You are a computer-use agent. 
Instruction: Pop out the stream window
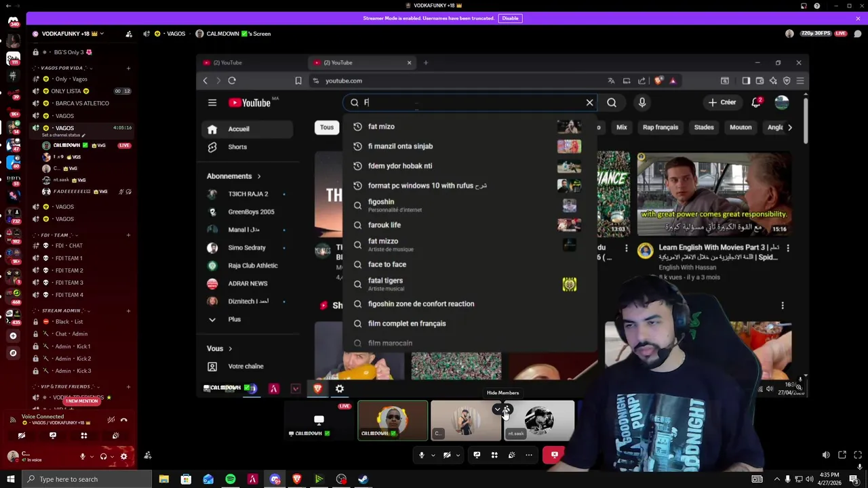[x=842, y=455]
